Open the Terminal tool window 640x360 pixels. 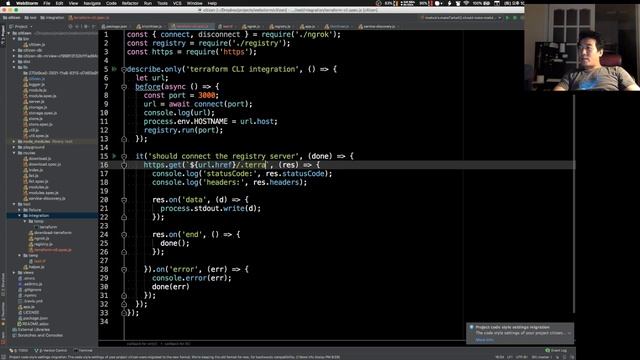click(83, 351)
